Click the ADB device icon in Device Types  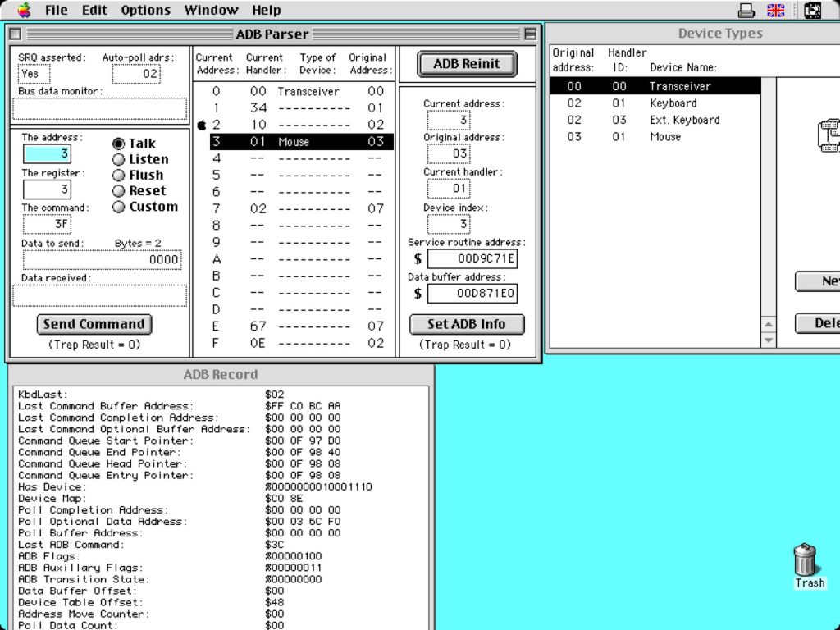(x=829, y=135)
